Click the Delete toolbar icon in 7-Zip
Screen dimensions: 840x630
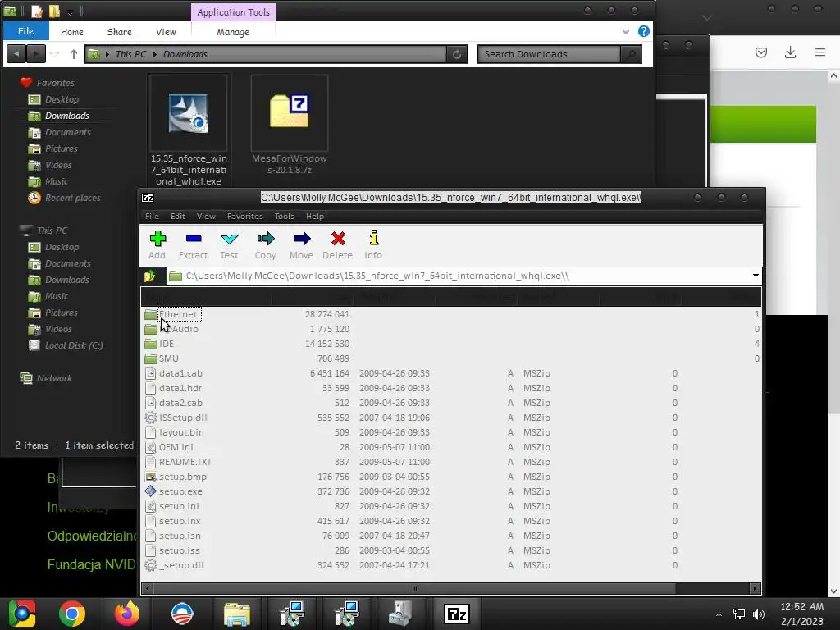pos(337,244)
